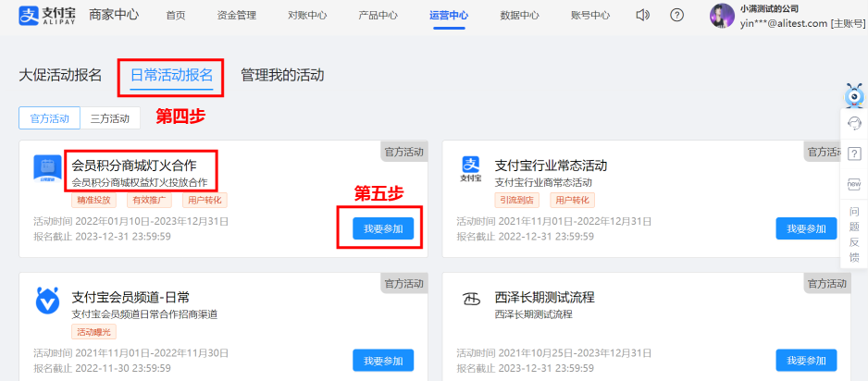Open the 管理我的活动 tab
Image resolution: width=868 pixels, height=381 pixels.
click(x=282, y=75)
